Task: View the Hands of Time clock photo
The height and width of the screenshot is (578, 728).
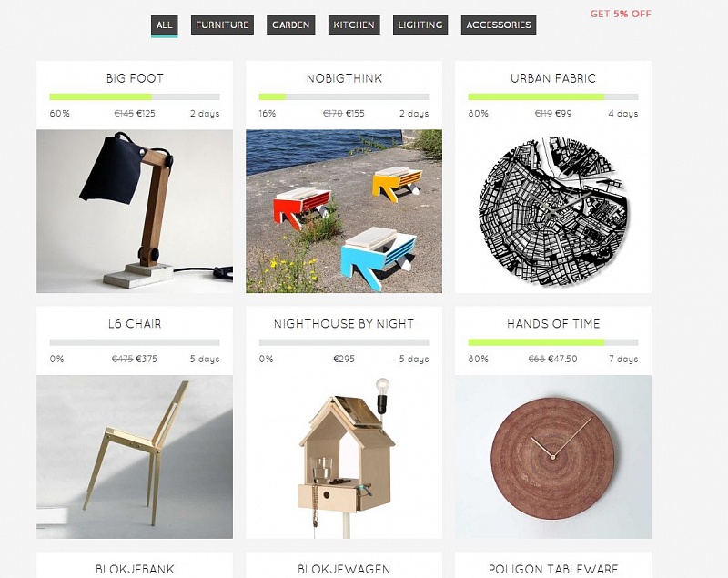Action: click(x=553, y=457)
